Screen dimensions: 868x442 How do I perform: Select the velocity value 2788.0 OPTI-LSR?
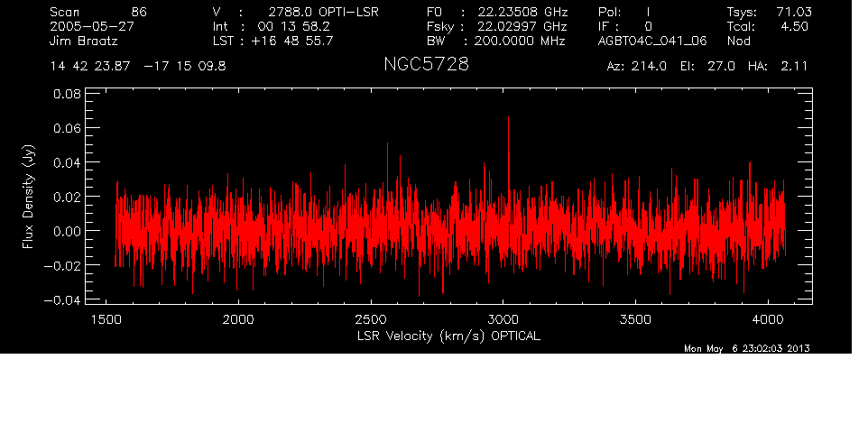[x=323, y=12]
